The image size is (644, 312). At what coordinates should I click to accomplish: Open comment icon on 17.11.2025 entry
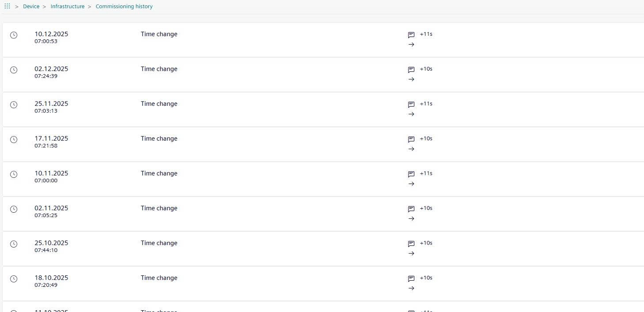(411, 139)
